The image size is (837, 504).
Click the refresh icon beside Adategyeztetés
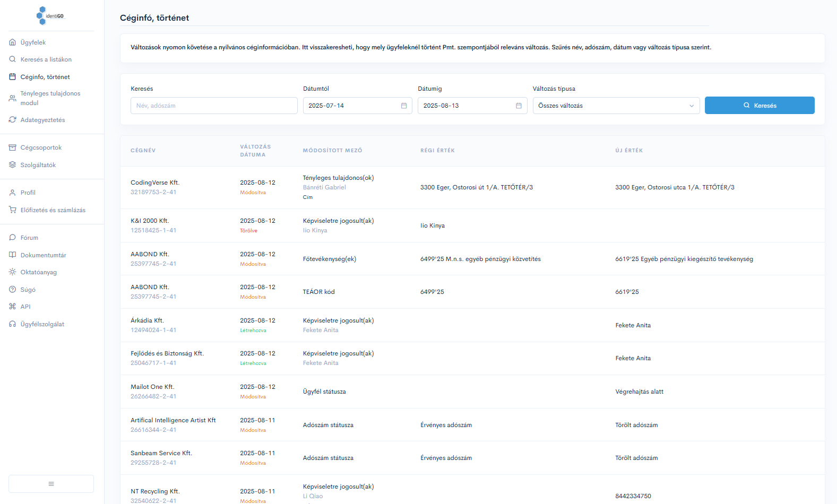(x=13, y=120)
